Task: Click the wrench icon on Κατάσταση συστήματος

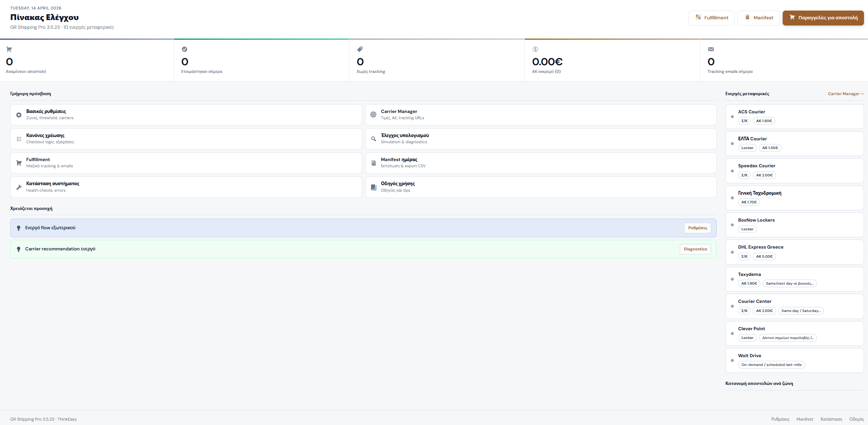Action: pyautogui.click(x=19, y=187)
